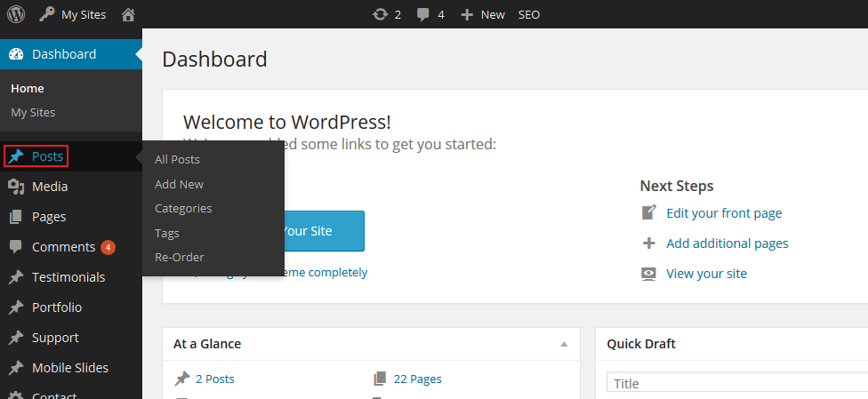Click the WordPress logo in admin bar

(x=15, y=14)
